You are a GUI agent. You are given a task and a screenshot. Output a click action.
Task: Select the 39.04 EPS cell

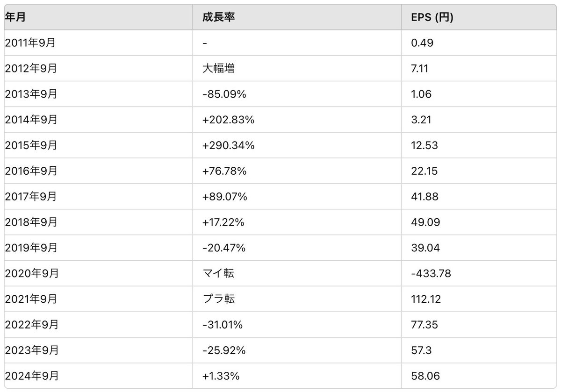tap(424, 248)
